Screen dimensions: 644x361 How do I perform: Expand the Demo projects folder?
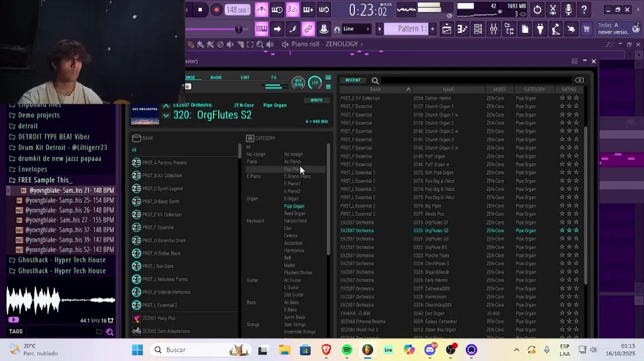pyautogui.click(x=39, y=115)
